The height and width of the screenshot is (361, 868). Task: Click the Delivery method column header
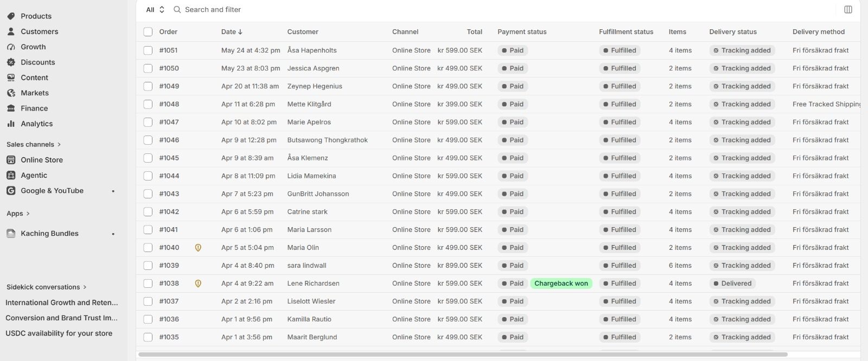click(x=819, y=32)
